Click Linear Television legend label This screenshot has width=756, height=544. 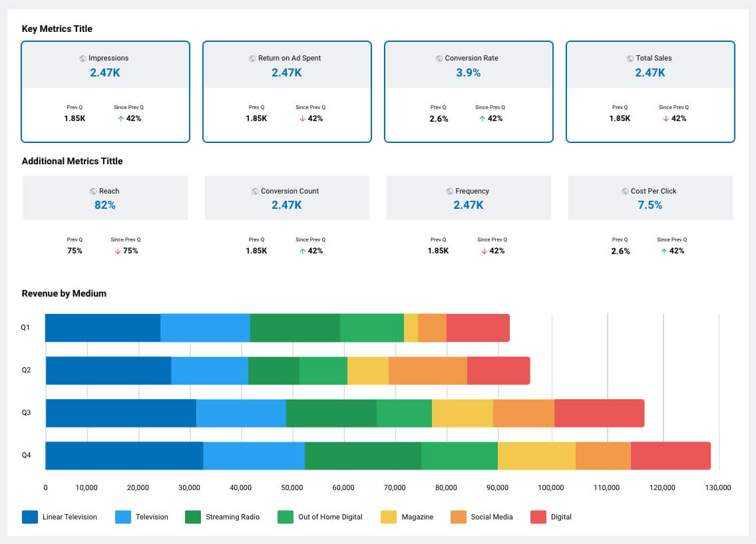point(69,517)
